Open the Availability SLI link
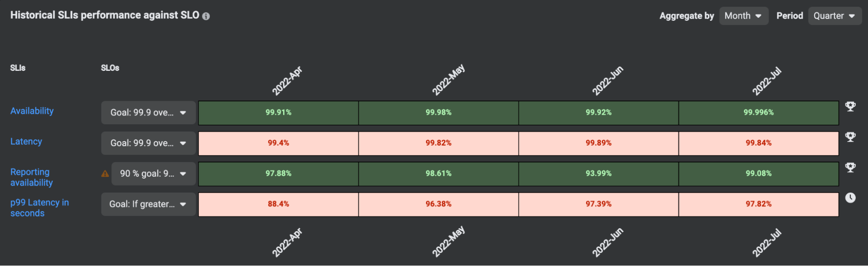868x266 pixels. (x=32, y=111)
